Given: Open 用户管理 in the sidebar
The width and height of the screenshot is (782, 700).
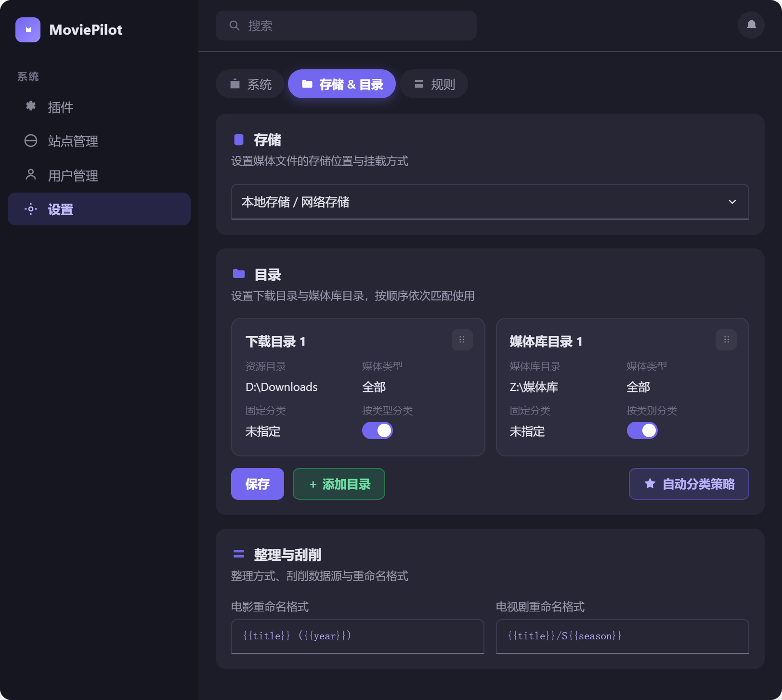Looking at the screenshot, I should [99, 175].
